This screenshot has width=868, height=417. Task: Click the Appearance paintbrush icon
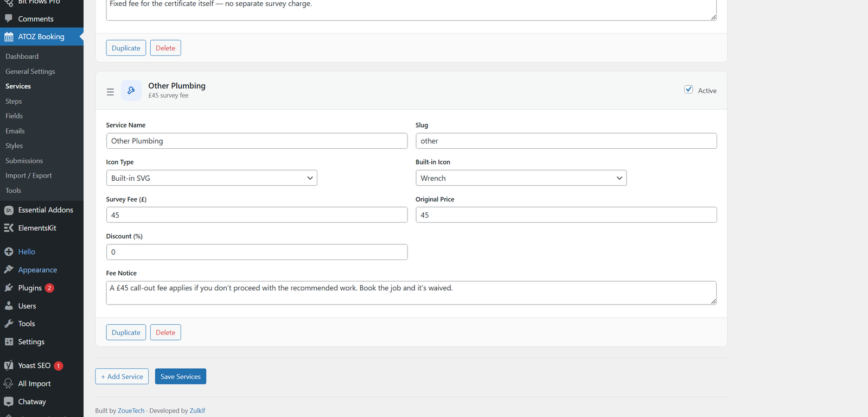tap(9, 270)
